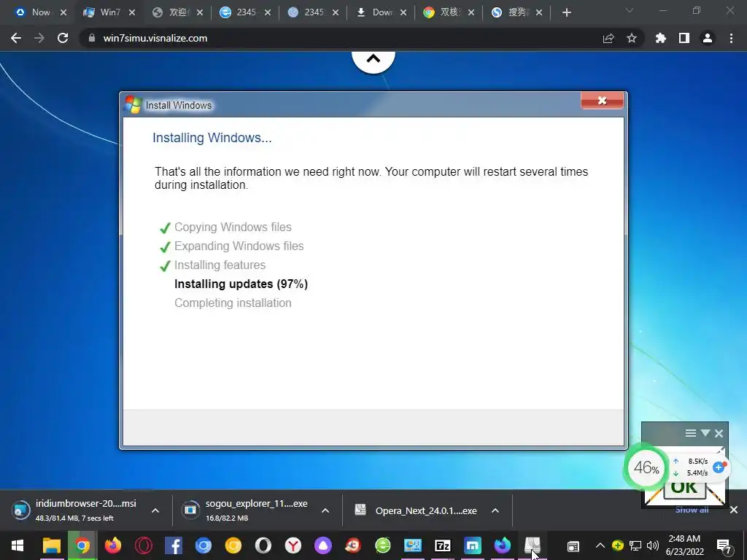Expand options for sogou_explorer download

[325, 510]
